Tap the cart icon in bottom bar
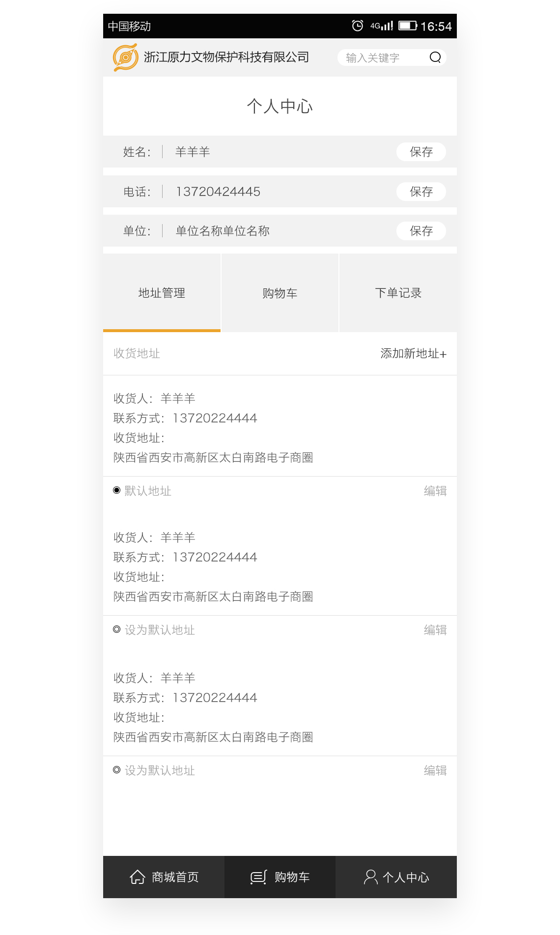 pos(258,877)
